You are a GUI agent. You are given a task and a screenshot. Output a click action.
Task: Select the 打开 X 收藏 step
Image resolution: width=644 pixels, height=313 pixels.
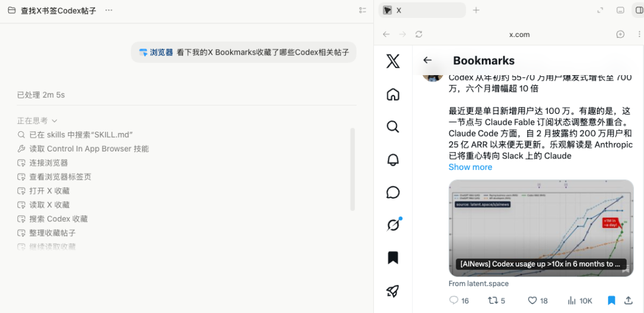44,191
